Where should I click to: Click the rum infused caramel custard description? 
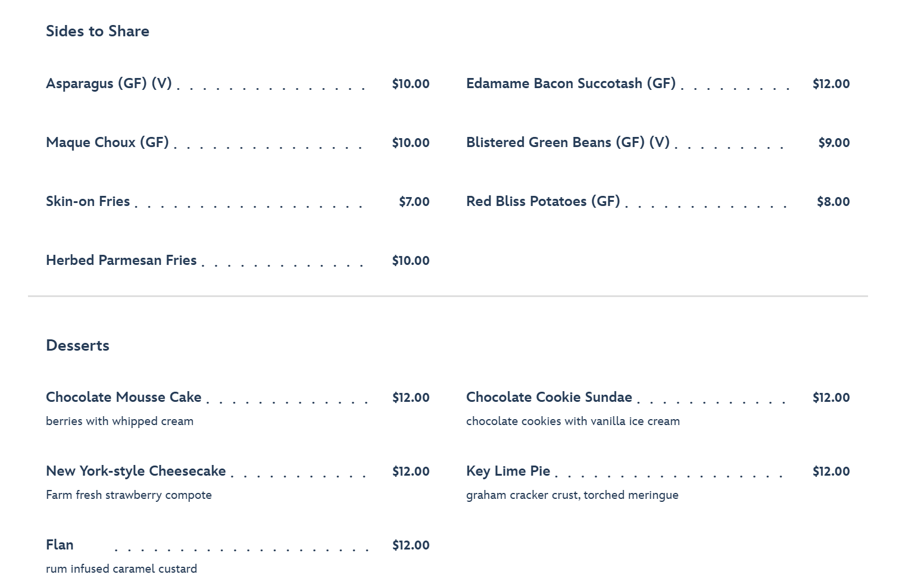[121, 569]
